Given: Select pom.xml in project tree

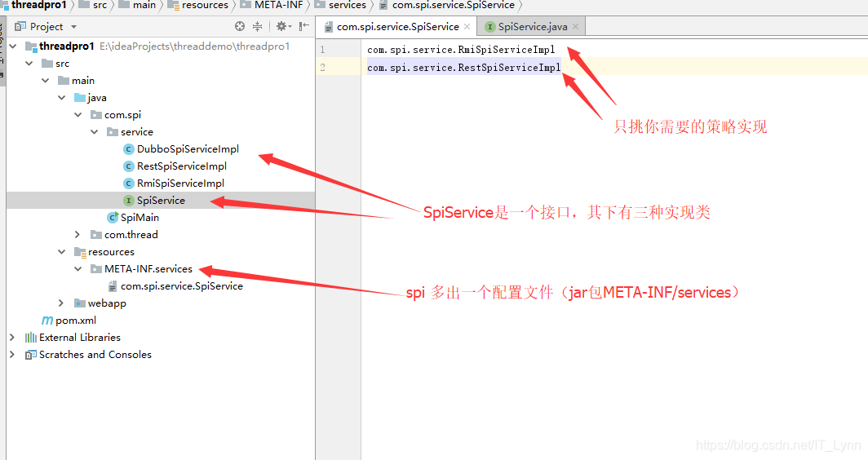Looking at the screenshot, I should (76, 321).
